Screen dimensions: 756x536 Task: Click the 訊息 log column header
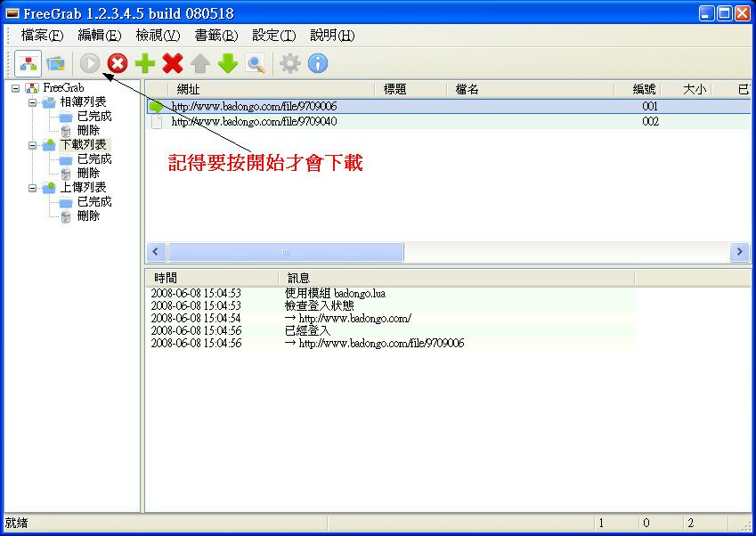click(457, 278)
